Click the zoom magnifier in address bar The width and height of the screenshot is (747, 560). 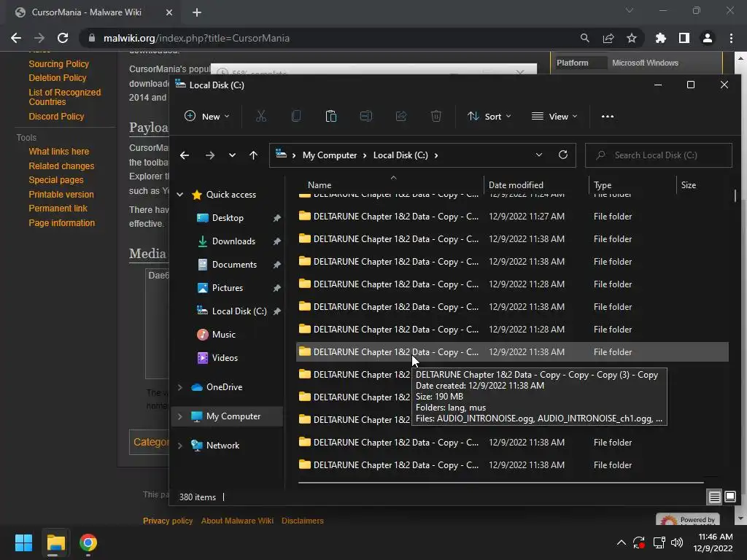click(x=585, y=38)
